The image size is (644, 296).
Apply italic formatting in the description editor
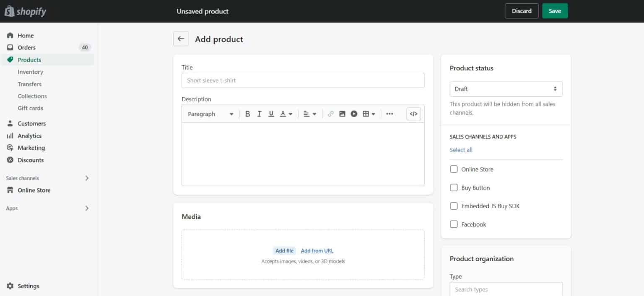pyautogui.click(x=259, y=113)
